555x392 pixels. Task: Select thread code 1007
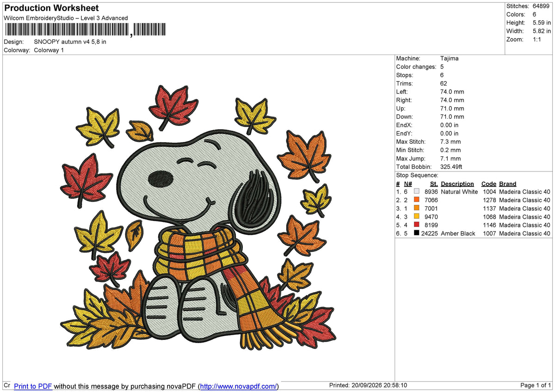(489, 233)
